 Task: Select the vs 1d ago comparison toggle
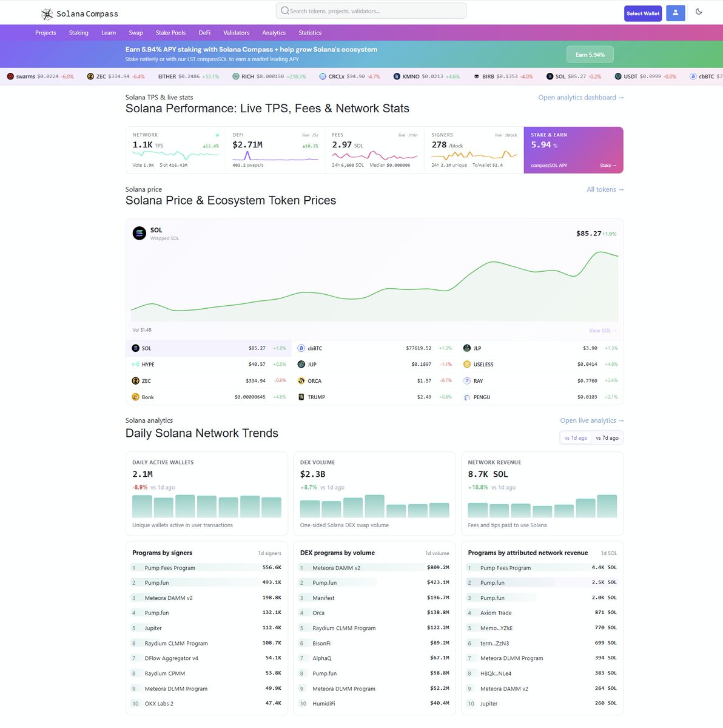tap(576, 438)
